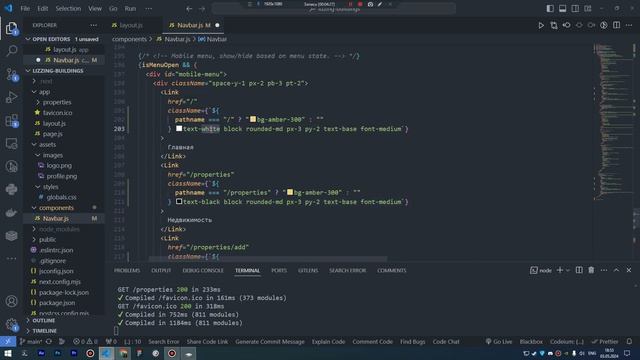Click Explain Code in status bar
This screenshot has width=640, height=360.
(x=329, y=341)
